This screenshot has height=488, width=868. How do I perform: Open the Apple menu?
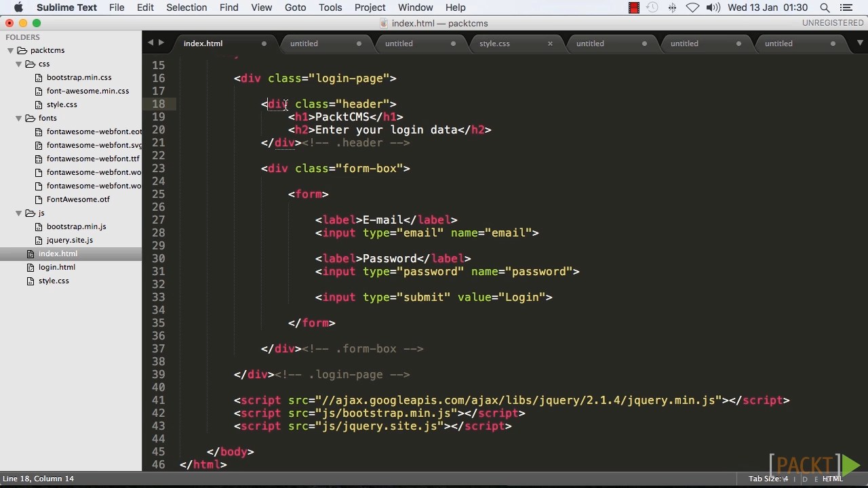point(18,7)
